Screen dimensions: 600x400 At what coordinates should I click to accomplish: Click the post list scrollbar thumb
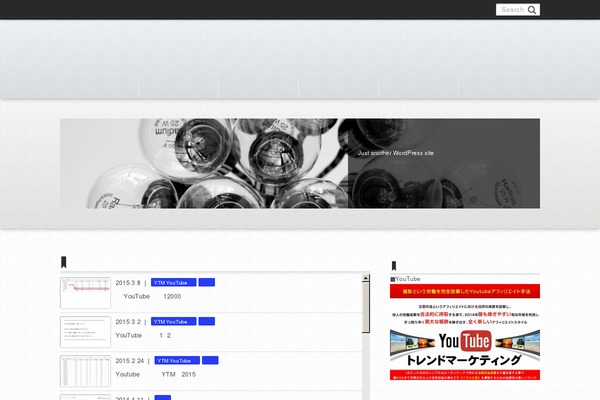coord(366,307)
